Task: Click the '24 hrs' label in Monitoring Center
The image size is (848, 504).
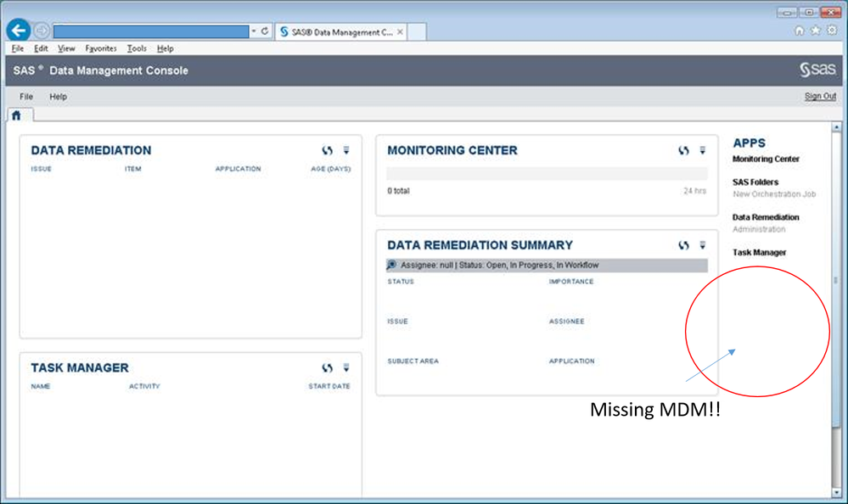Action: click(x=694, y=191)
